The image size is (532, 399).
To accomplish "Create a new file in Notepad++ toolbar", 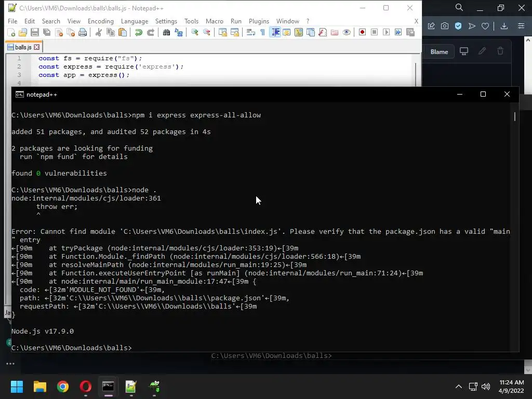I will [11, 32].
